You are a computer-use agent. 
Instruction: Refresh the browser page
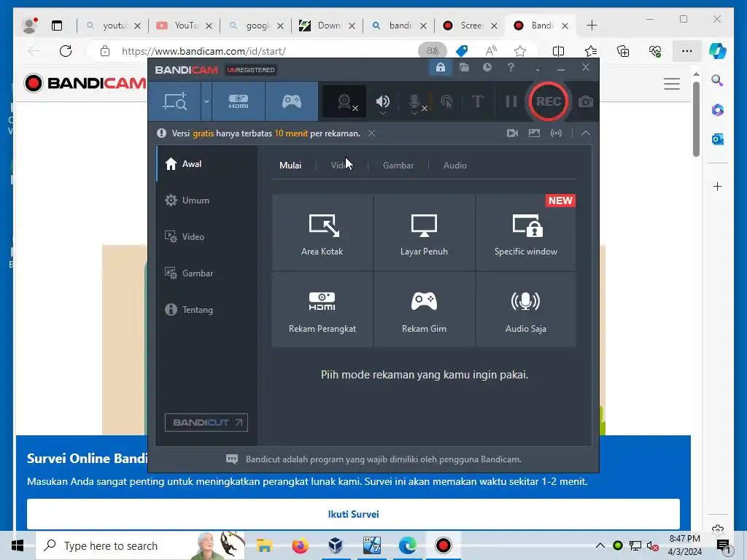pos(65,51)
